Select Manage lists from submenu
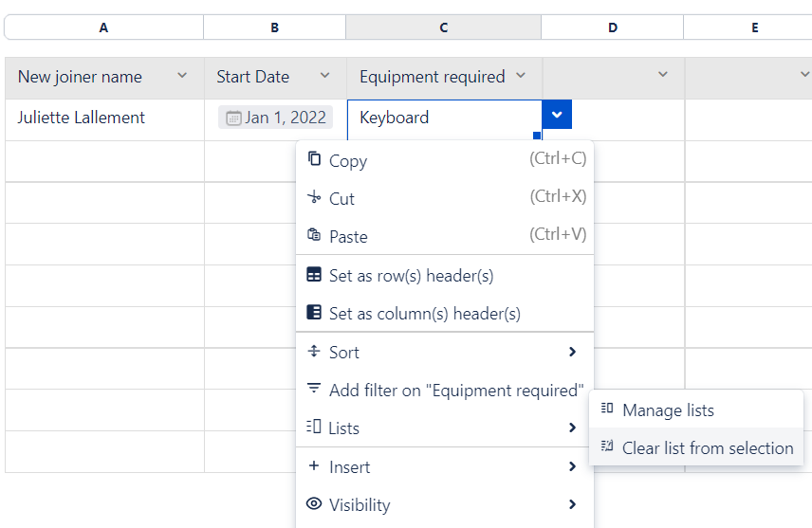The width and height of the screenshot is (812, 528). coord(668,410)
